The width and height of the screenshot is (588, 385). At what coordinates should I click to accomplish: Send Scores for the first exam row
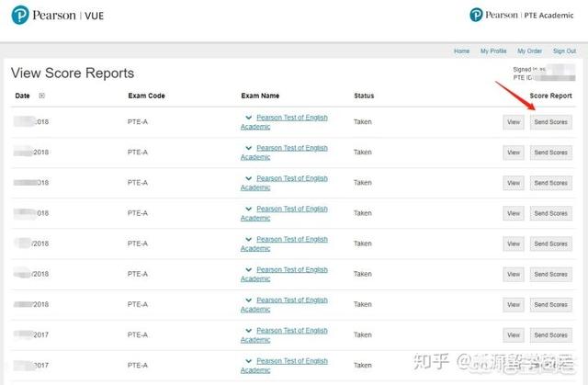pos(551,122)
